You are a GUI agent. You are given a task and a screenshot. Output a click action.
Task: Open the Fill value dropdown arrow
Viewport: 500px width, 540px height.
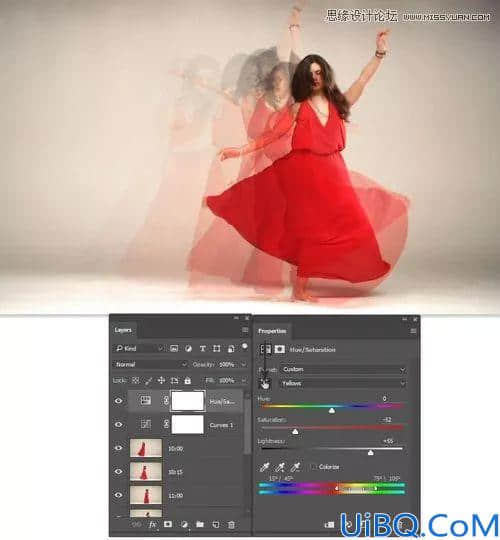tap(244, 380)
